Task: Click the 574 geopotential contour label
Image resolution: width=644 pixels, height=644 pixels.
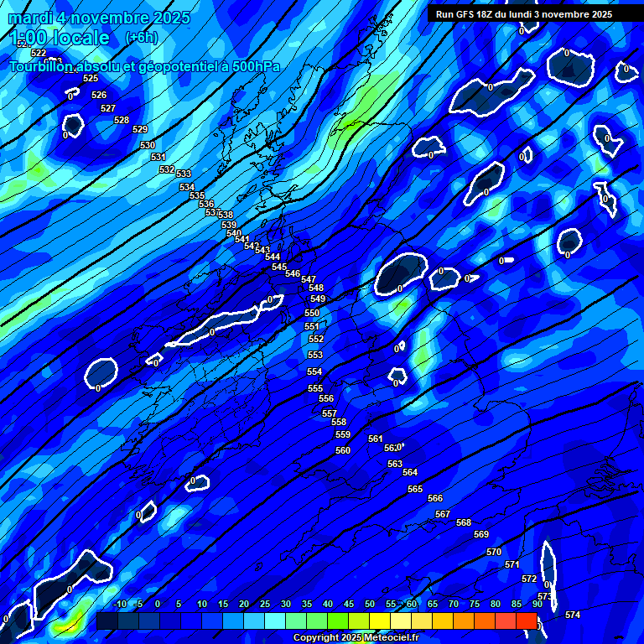Action: 572,615
